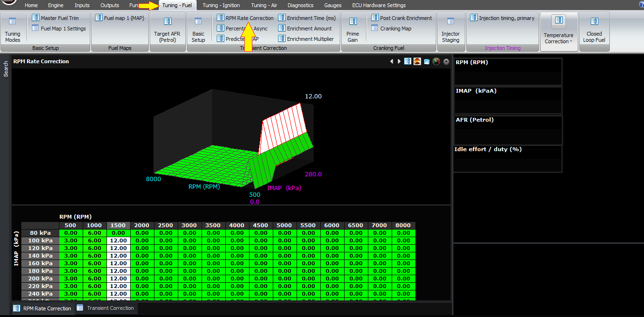
Task: Open Enrichment Amount table
Action: 305,29
